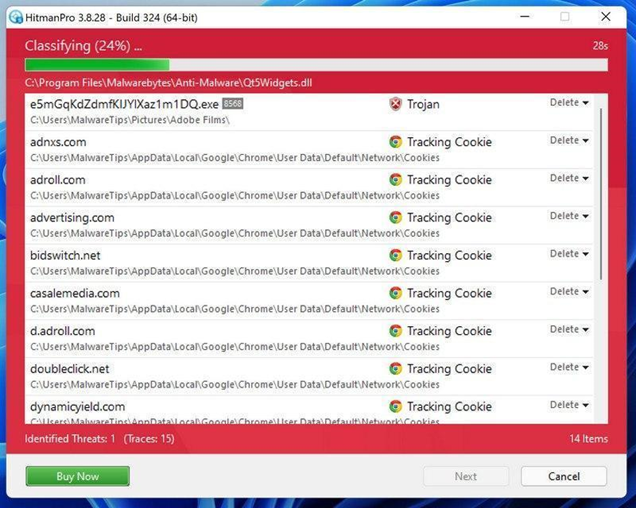Open Delete dropdown for casalemedia.com
The image size is (636, 508).
[569, 291]
